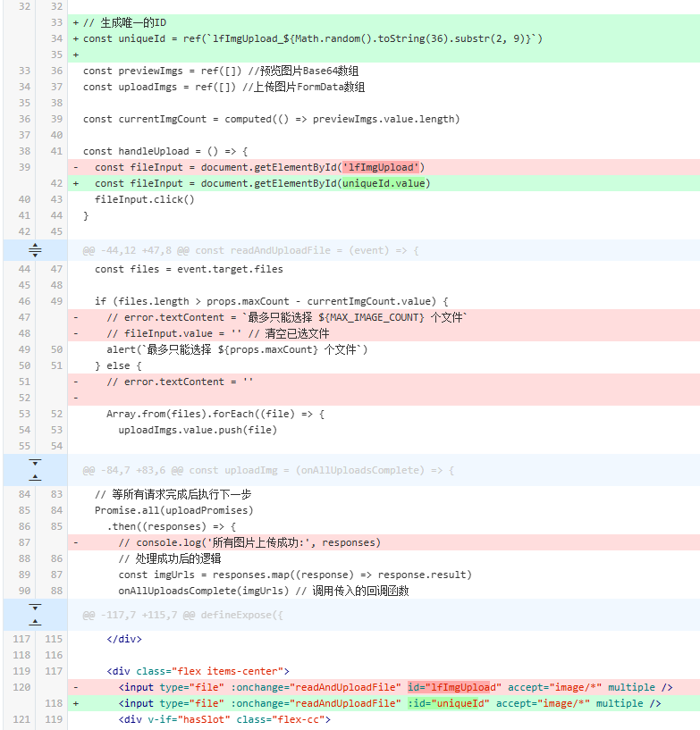Click new line number 42 on added getElementById line

[x=55, y=183]
